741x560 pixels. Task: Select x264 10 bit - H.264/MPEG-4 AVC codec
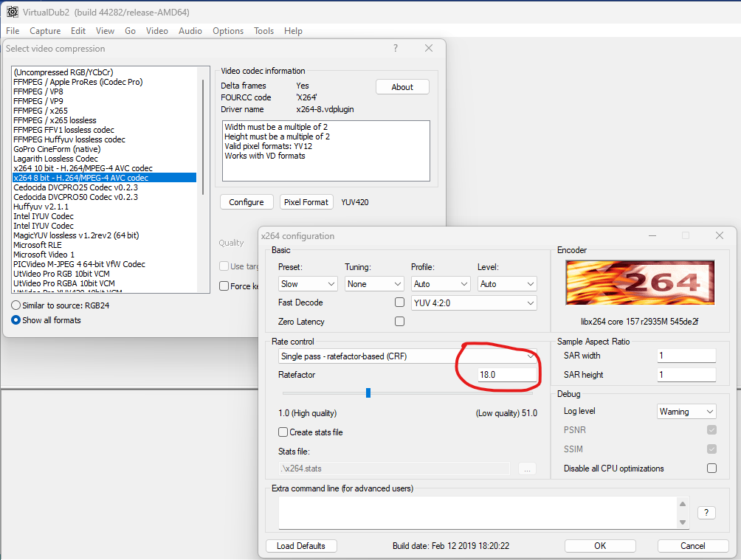coord(105,168)
